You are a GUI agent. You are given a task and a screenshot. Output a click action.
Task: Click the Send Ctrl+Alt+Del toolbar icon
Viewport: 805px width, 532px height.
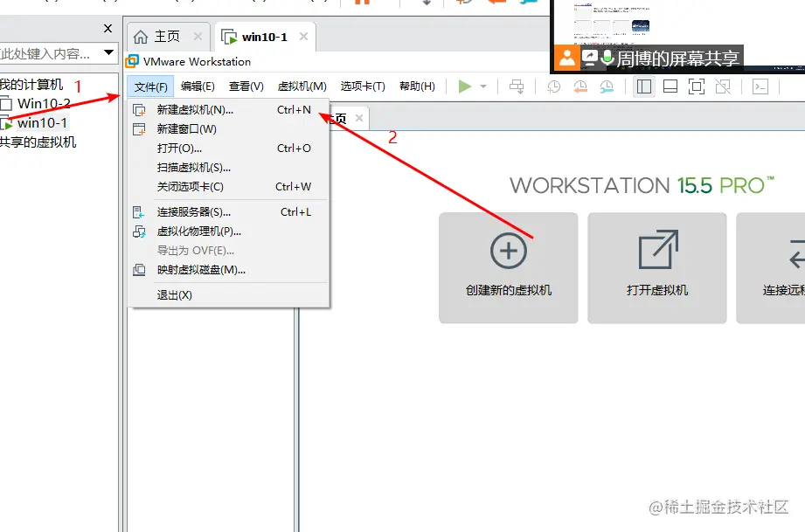pos(517,86)
